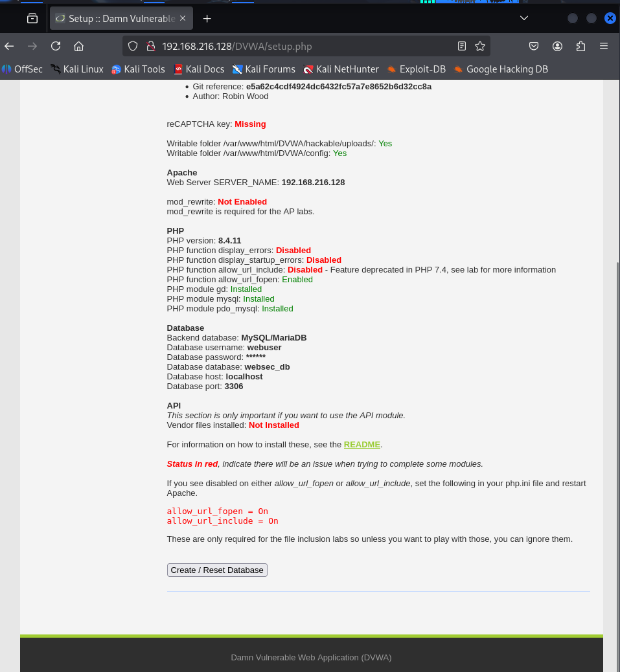Screen dimensions: 620x672
Task: Open the Kali Tools bookmark
Action: pyautogui.click(x=138, y=69)
